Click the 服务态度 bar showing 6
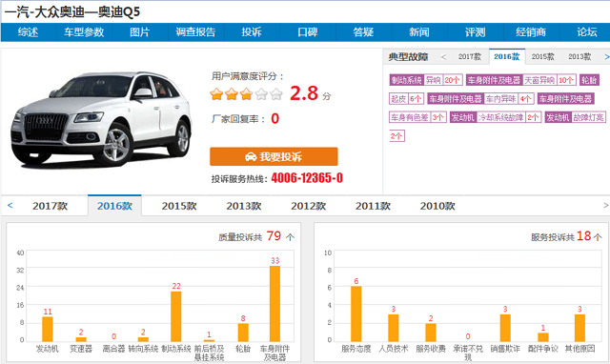 click(x=356, y=313)
